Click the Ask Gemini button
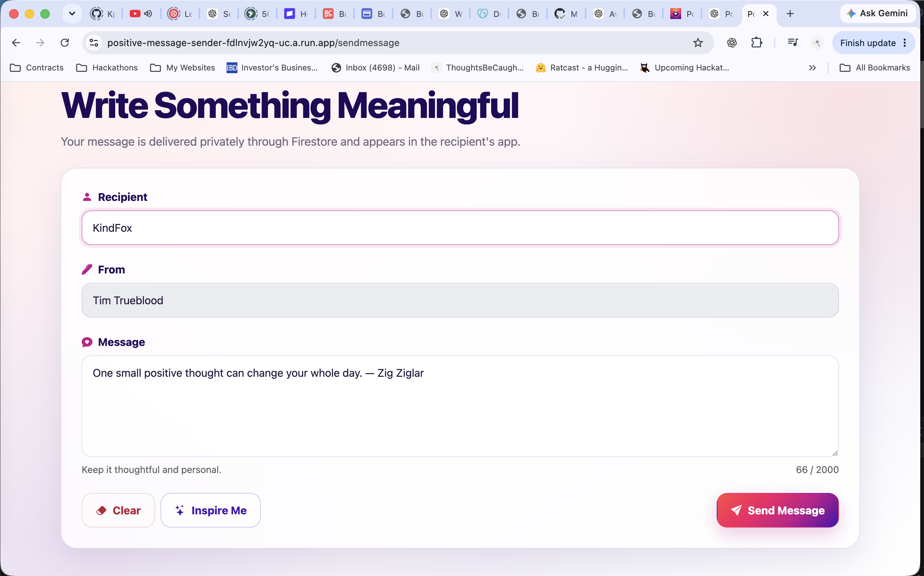The width and height of the screenshot is (924, 576). point(877,13)
